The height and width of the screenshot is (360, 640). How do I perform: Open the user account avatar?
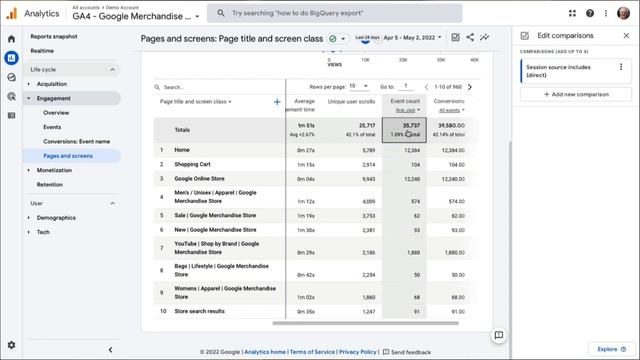[x=623, y=13]
